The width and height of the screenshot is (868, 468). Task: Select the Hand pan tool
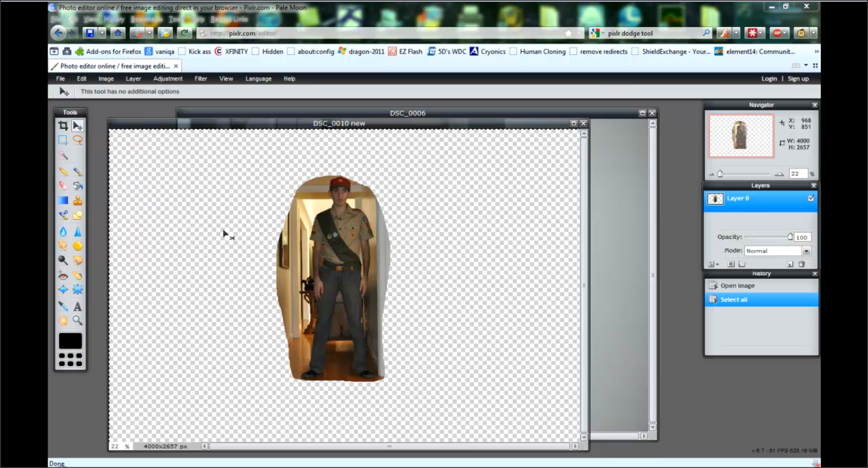click(63, 320)
